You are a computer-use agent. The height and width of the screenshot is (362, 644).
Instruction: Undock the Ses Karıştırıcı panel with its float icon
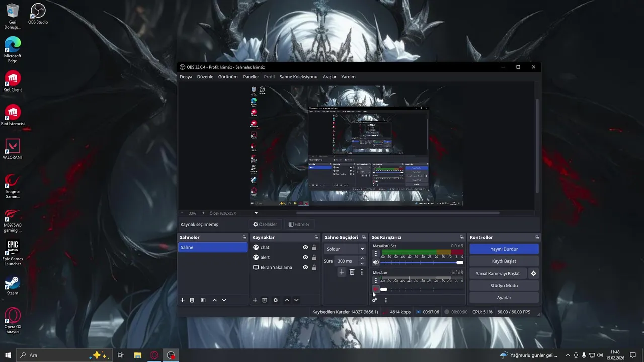coord(461,237)
